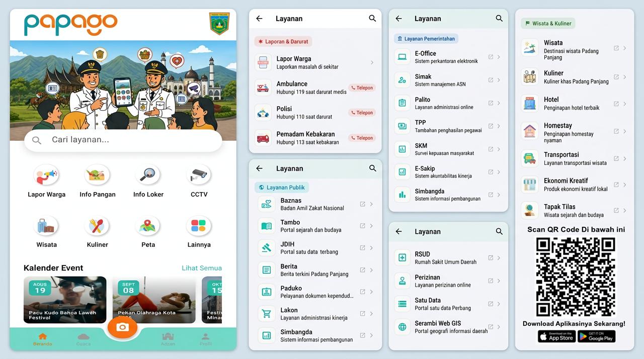Open the Info Loker magnifier icon
The width and height of the screenshot is (644, 359).
tap(148, 175)
